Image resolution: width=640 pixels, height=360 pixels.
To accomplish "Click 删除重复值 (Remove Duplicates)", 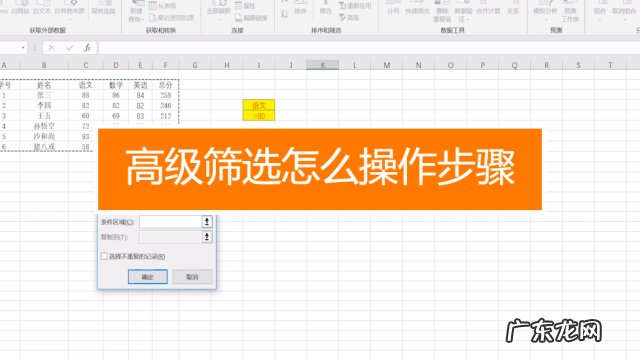I will coord(442,11).
